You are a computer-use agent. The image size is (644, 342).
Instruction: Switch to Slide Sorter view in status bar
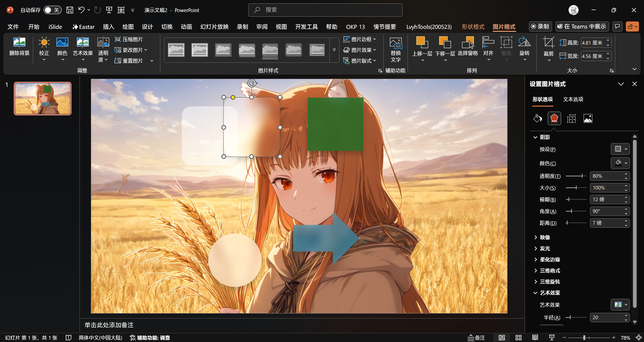click(x=518, y=338)
